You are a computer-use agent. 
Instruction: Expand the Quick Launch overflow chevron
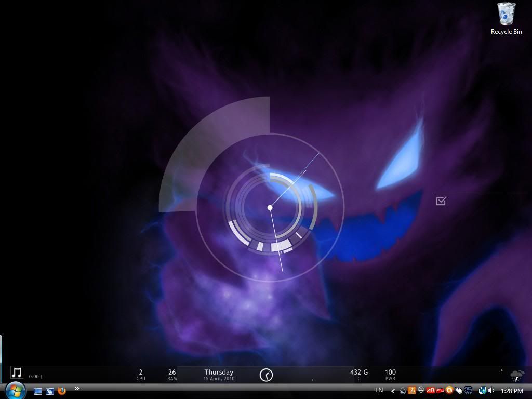pyautogui.click(x=77, y=388)
